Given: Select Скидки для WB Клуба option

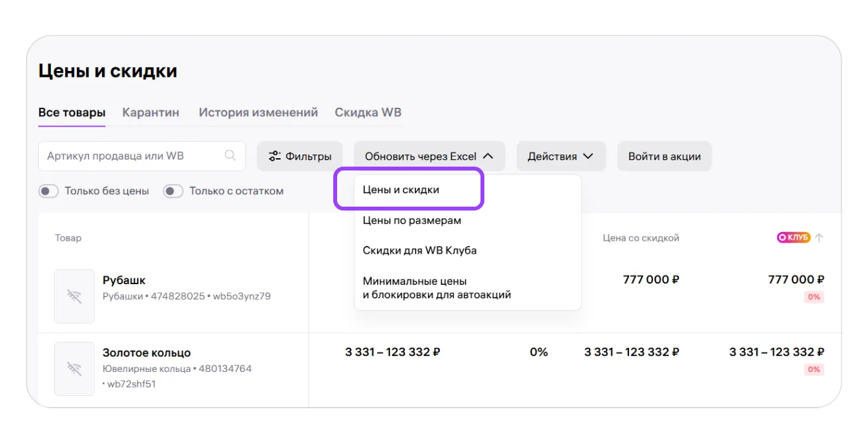Looking at the screenshot, I should pyautogui.click(x=420, y=250).
